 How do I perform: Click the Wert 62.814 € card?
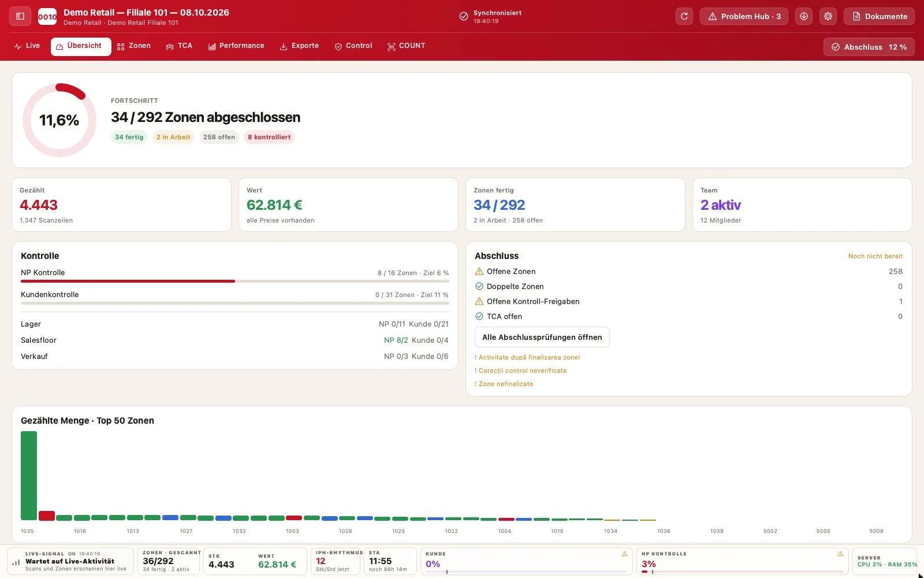(x=348, y=205)
